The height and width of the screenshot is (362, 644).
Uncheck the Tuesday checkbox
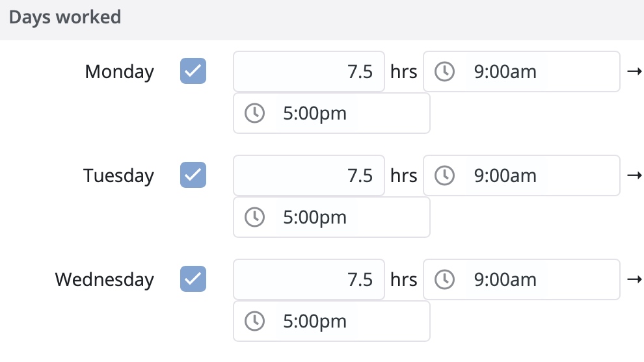tap(193, 175)
